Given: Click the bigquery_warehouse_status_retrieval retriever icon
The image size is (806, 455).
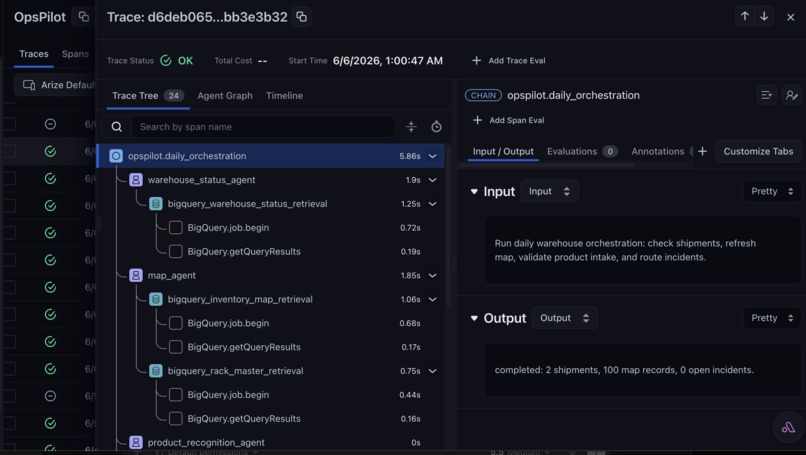Looking at the screenshot, I should (156, 204).
